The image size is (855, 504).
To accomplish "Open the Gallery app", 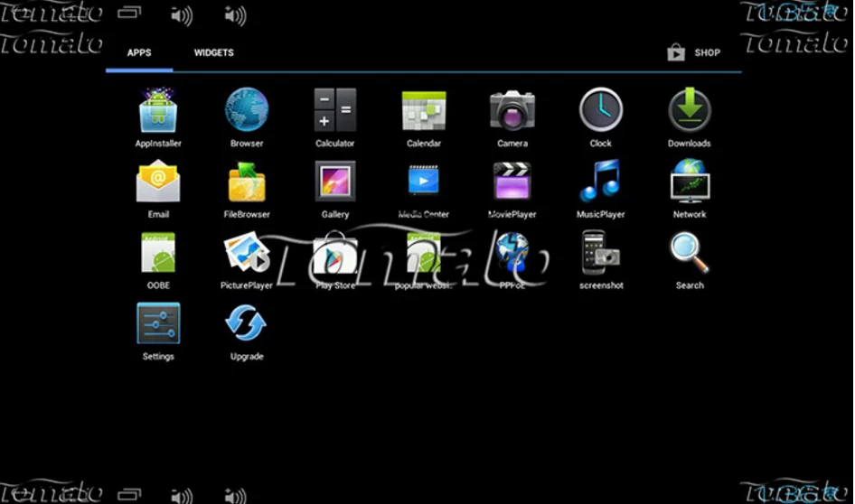I will 334,181.
